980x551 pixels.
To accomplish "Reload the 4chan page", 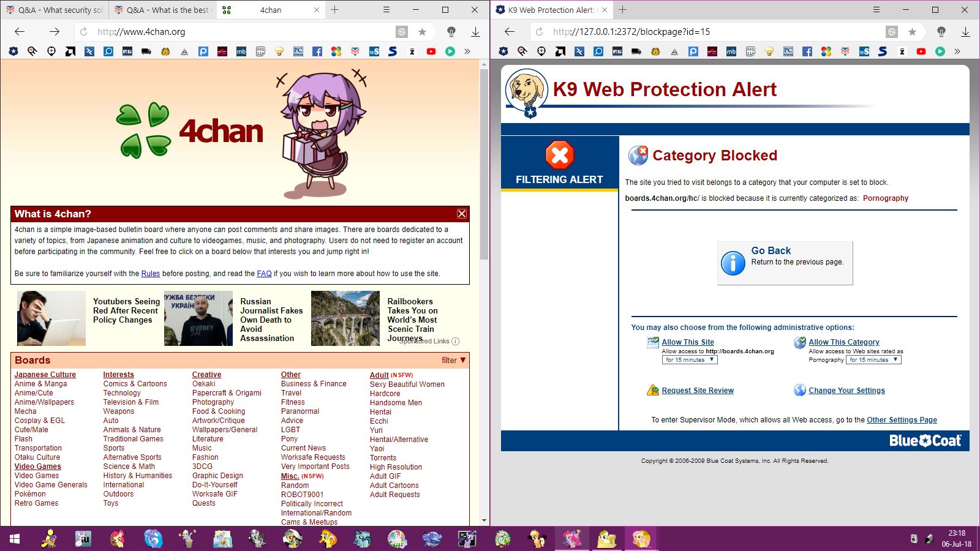I will pos(84,32).
